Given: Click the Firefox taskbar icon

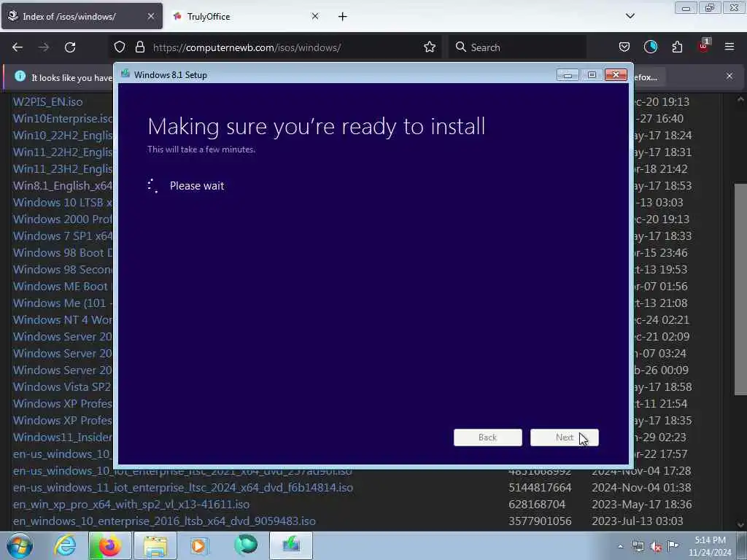Looking at the screenshot, I should (109, 545).
